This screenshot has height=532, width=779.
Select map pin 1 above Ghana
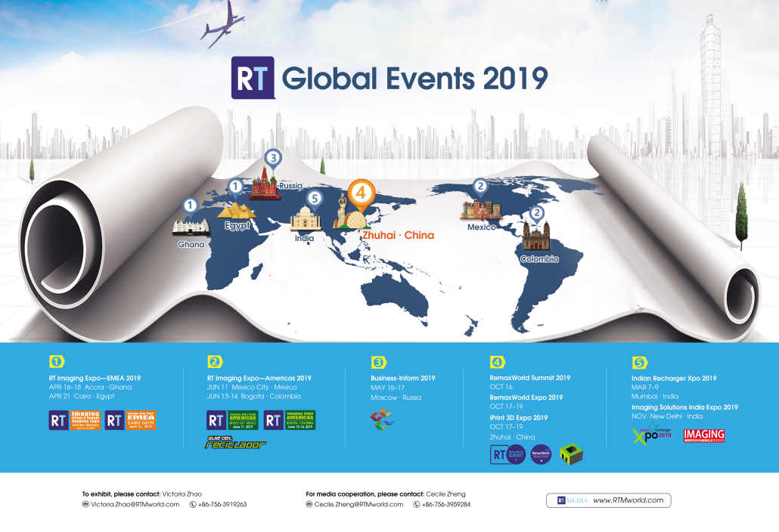pyautogui.click(x=190, y=206)
